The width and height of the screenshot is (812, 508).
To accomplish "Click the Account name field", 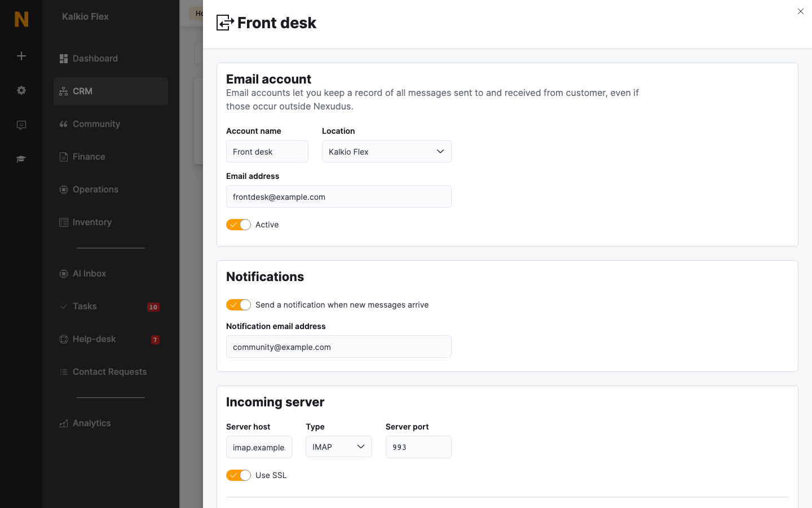I will tap(267, 151).
